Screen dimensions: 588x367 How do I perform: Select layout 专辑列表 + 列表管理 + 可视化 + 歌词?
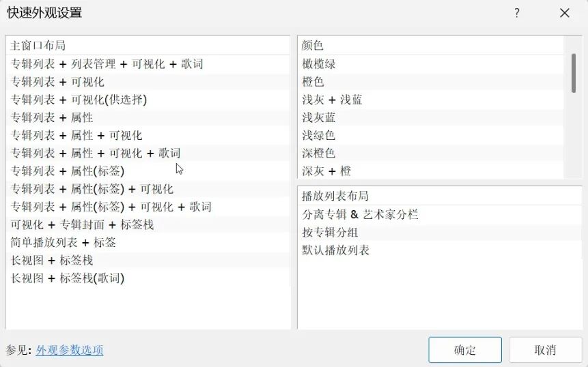[x=107, y=64]
